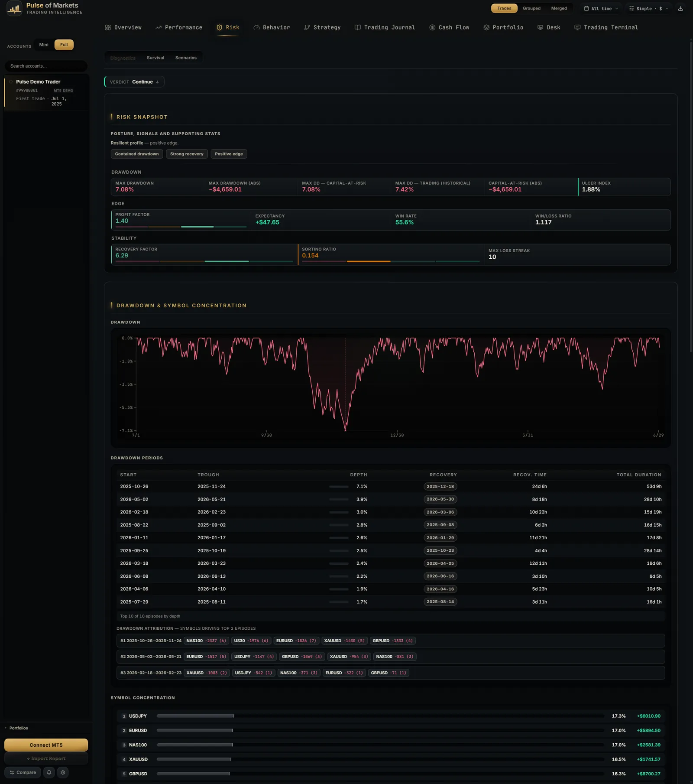
Task: Click the Pulse of Markets logo icon
Action: point(14,8)
